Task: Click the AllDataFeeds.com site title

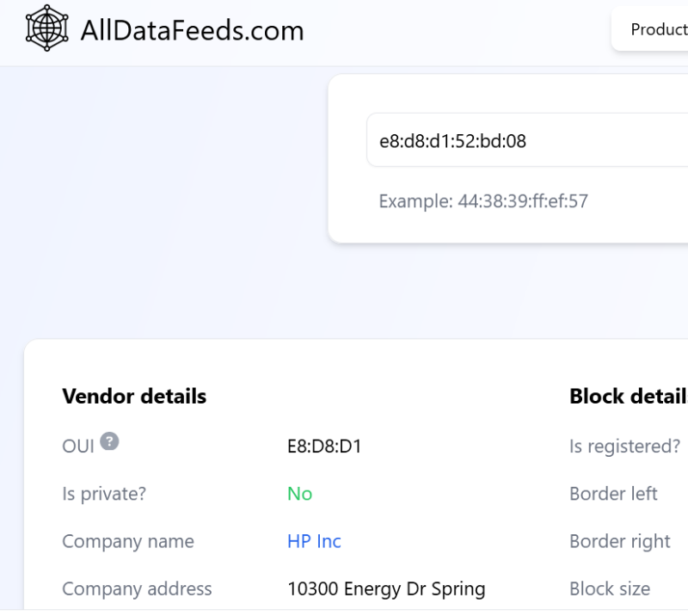Action: point(192,31)
